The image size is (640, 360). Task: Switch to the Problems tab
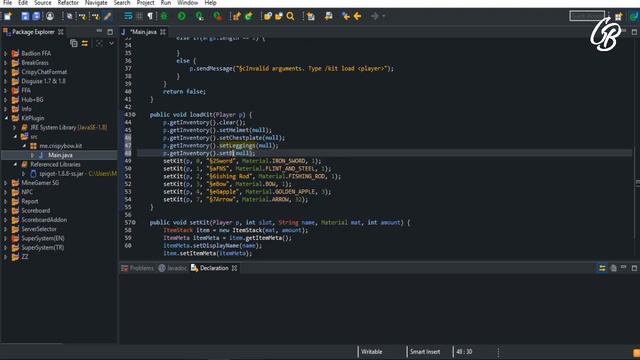[x=138, y=268]
